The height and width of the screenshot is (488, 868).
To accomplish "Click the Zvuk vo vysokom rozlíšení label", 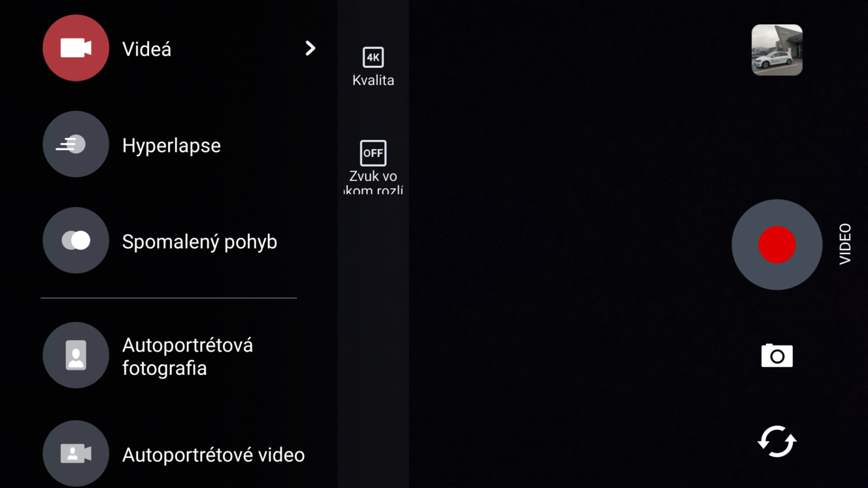I will tap(373, 182).
